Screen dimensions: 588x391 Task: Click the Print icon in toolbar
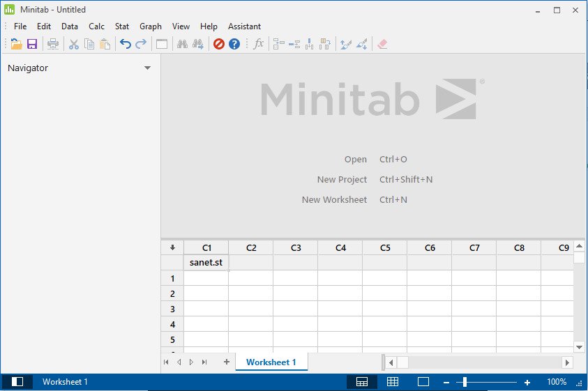coord(53,44)
